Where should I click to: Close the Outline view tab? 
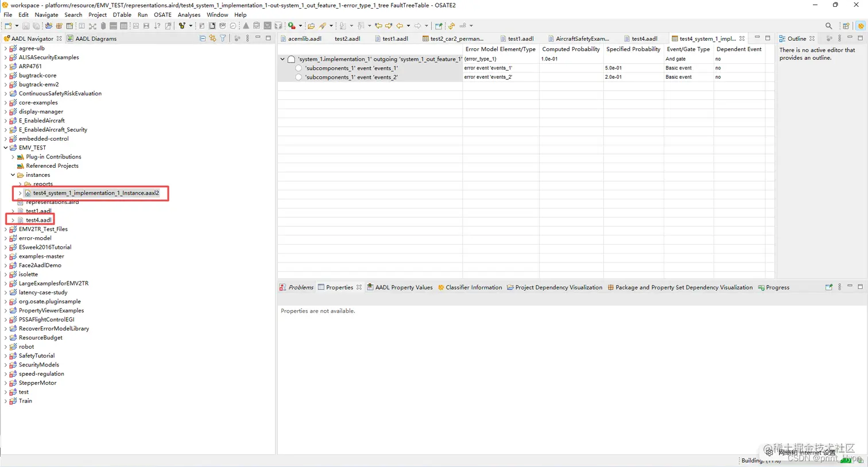812,38
